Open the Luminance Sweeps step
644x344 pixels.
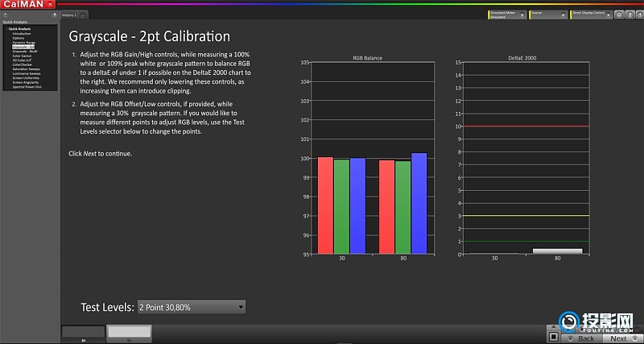(x=27, y=73)
